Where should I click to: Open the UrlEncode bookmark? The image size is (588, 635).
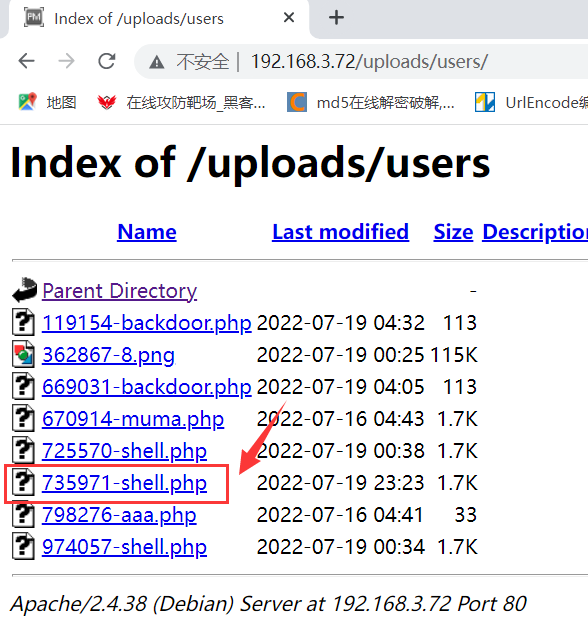pos(531,102)
